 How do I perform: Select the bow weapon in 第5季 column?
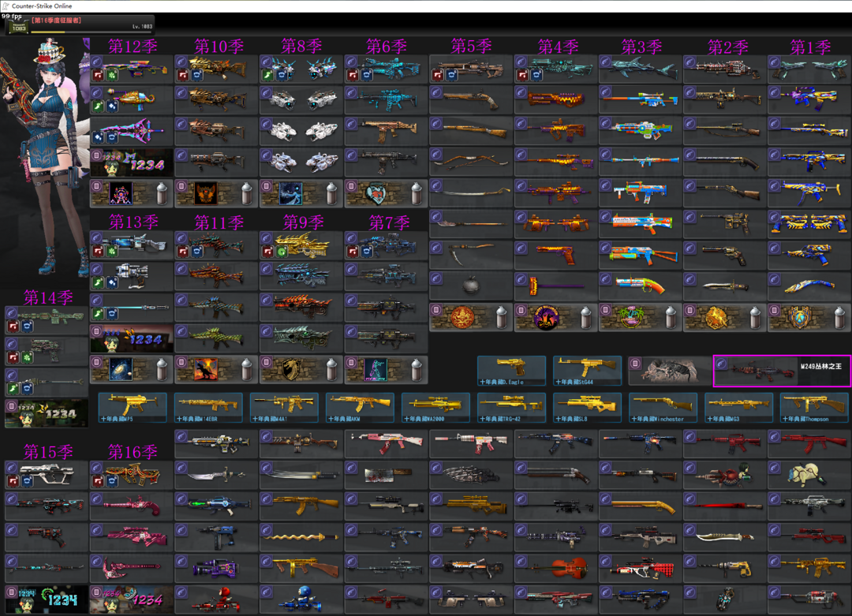(x=470, y=162)
